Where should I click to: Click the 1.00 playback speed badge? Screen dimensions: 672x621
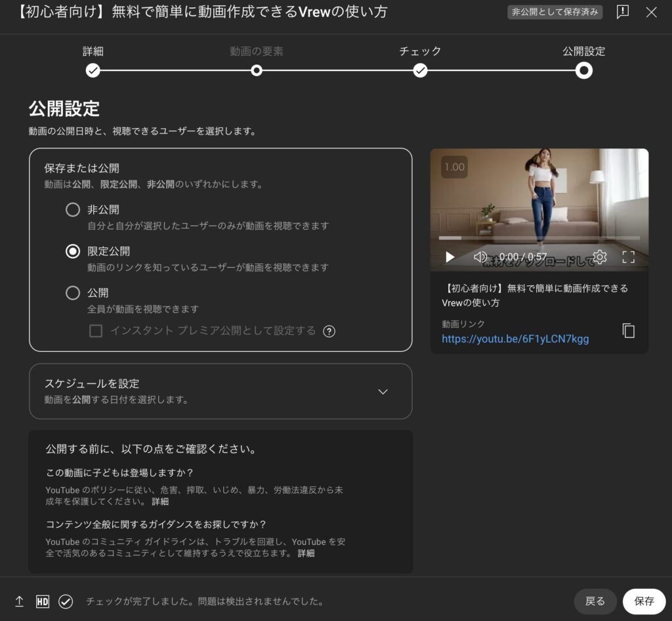pos(454,167)
